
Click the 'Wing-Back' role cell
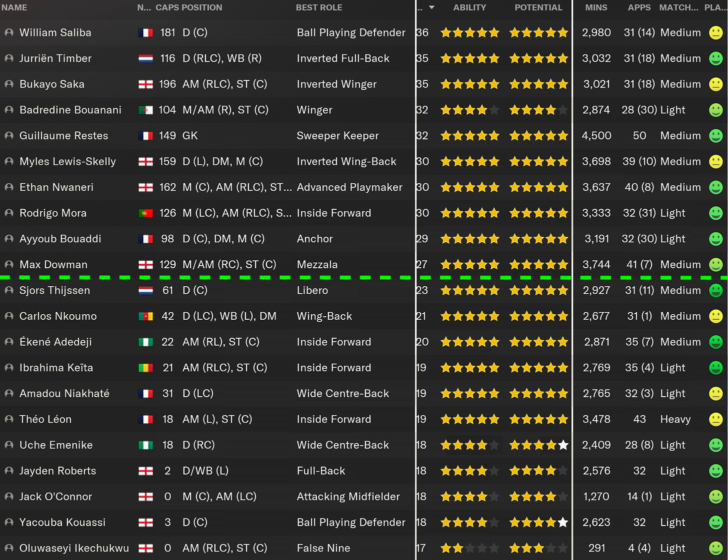324,317
